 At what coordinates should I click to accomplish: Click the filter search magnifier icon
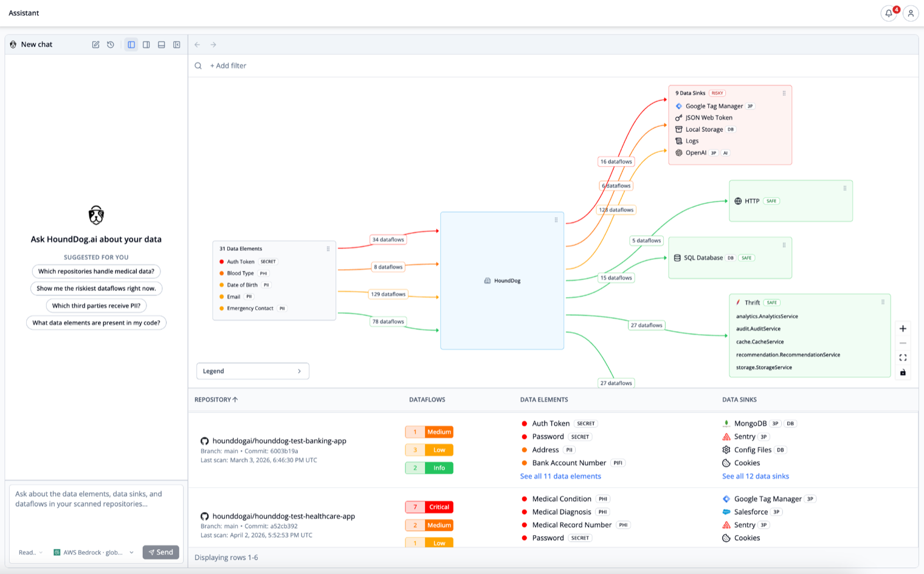[x=198, y=66]
